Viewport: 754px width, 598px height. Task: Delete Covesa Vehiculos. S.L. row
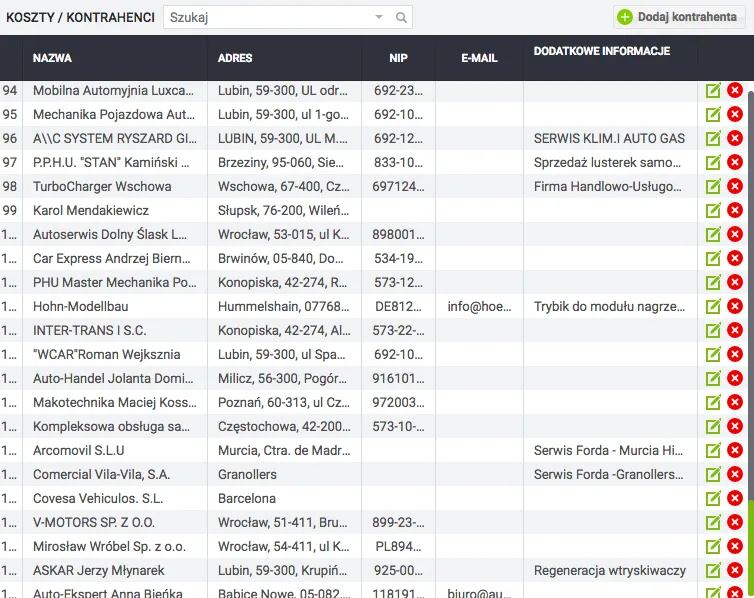tap(735, 498)
